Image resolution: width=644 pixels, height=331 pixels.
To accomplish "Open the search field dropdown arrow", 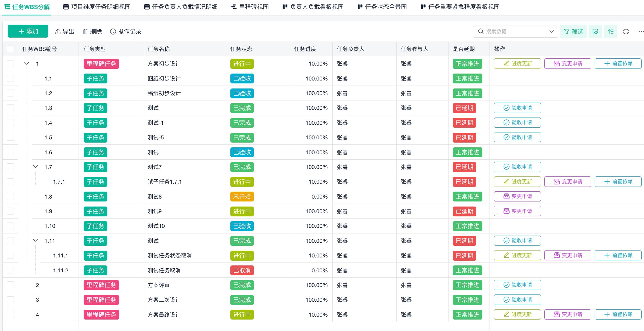I will [x=552, y=31].
